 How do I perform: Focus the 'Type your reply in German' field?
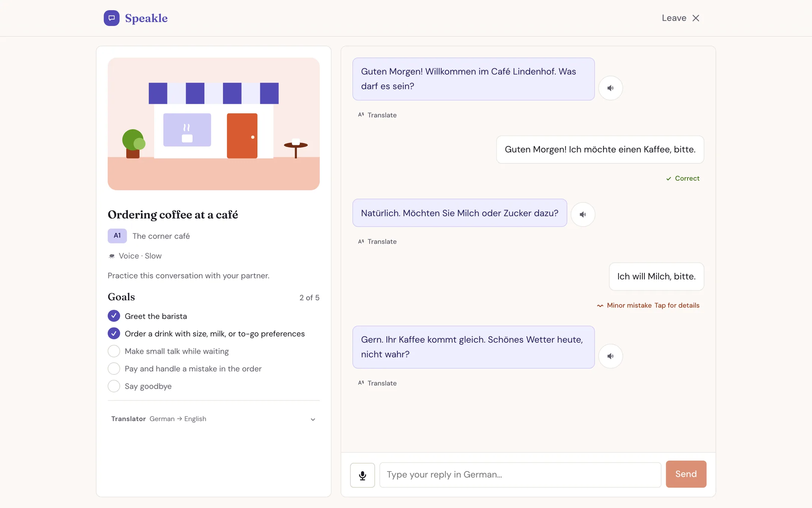(x=520, y=475)
